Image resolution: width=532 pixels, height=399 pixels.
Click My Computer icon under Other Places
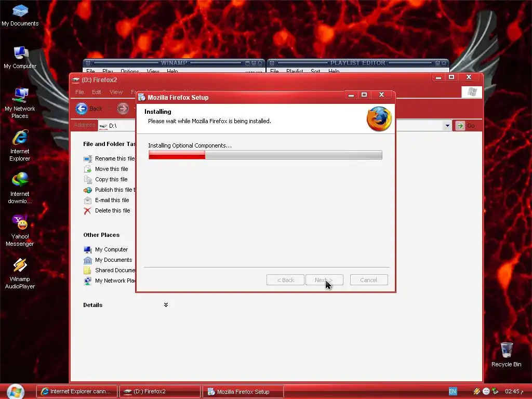[x=87, y=250]
